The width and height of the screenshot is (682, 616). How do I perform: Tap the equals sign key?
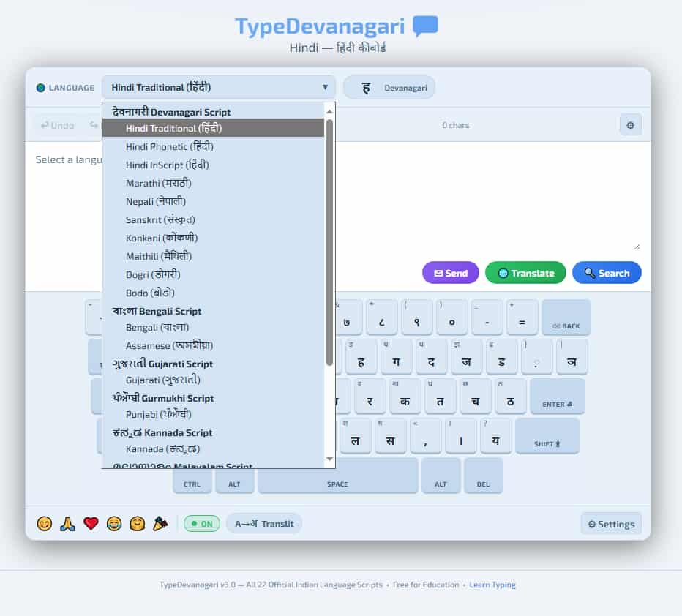[522, 317]
